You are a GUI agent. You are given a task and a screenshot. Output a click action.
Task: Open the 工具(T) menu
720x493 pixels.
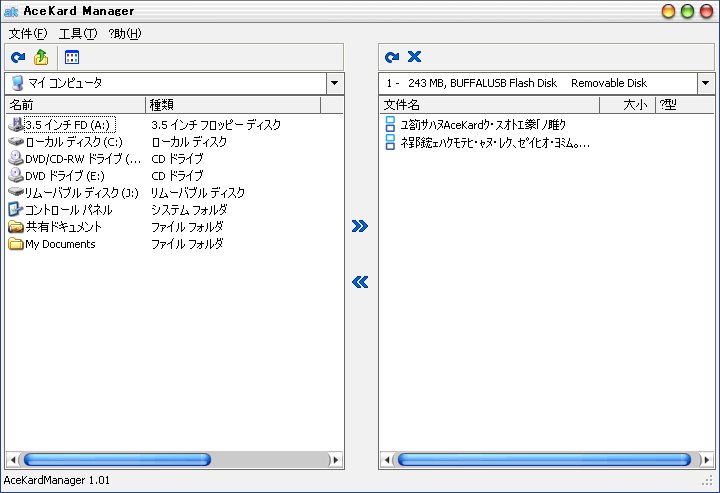pos(78,34)
